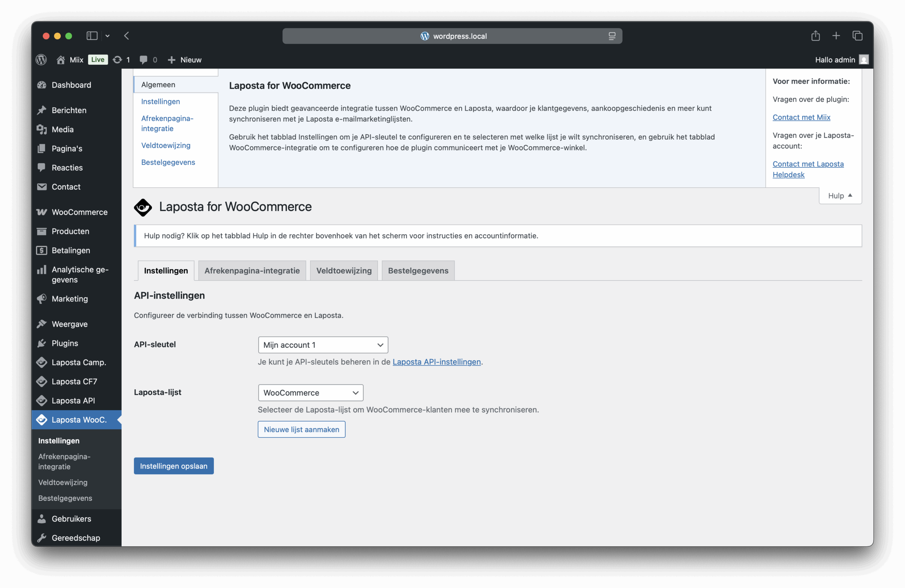Image resolution: width=905 pixels, height=588 pixels.
Task: Open the Laposta WooC. menu item
Action: pos(76,419)
